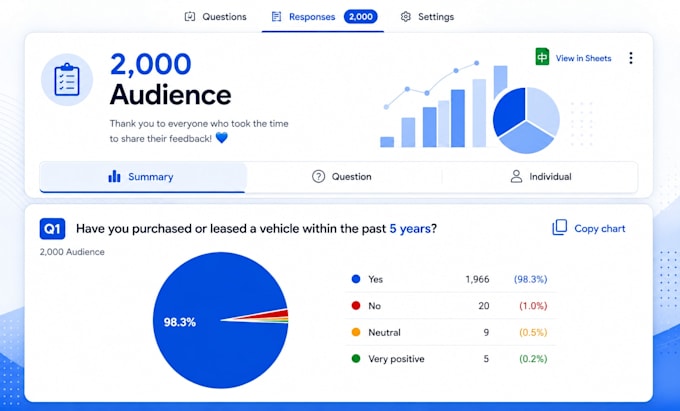Click the Q1 badge
This screenshot has width=680, height=411.
[52, 228]
